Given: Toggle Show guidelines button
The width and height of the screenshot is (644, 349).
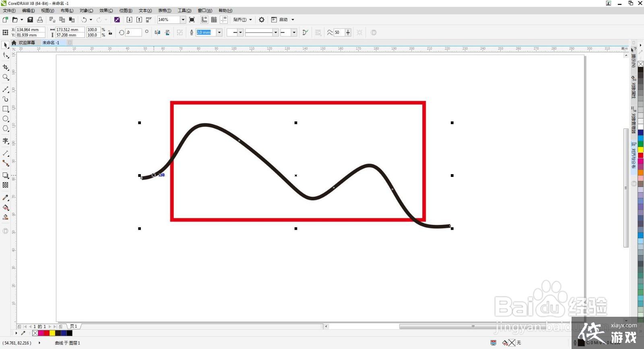Looking at the screenshot, I should pos(224,19).
